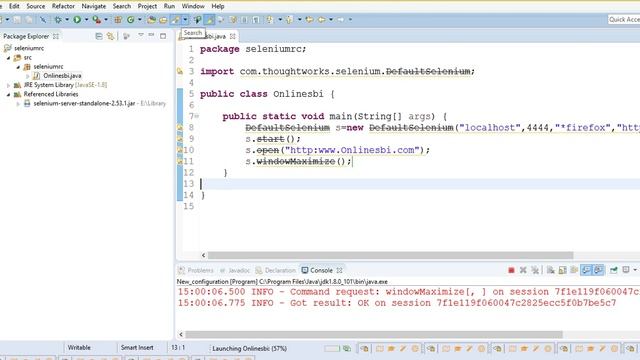Click the Pin Console icon
This screenshot has width=640, height=360.
(613, 270)
